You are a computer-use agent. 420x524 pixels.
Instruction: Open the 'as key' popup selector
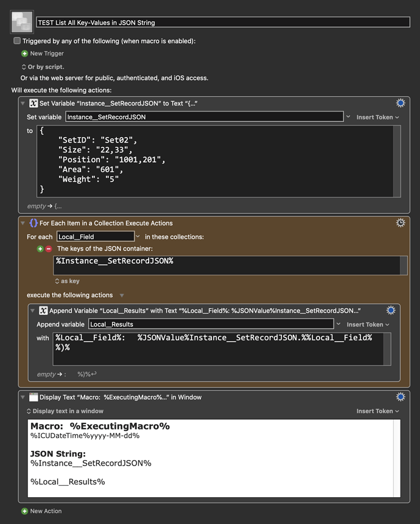67,281
